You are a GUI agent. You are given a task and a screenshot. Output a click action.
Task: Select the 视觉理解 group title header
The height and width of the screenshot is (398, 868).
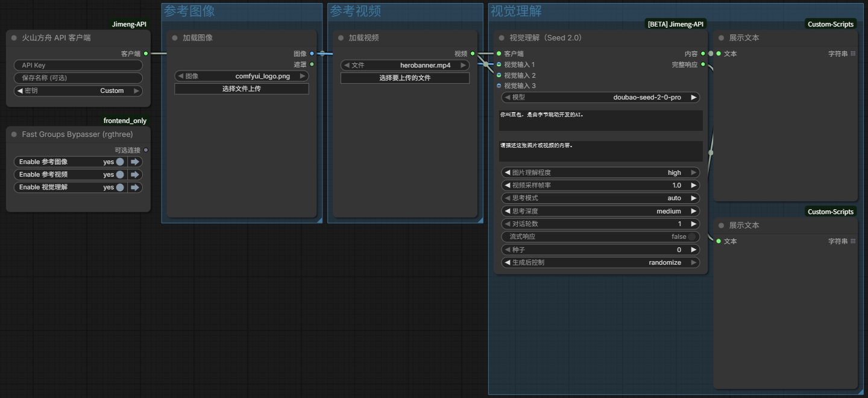(x=516, y=11)
